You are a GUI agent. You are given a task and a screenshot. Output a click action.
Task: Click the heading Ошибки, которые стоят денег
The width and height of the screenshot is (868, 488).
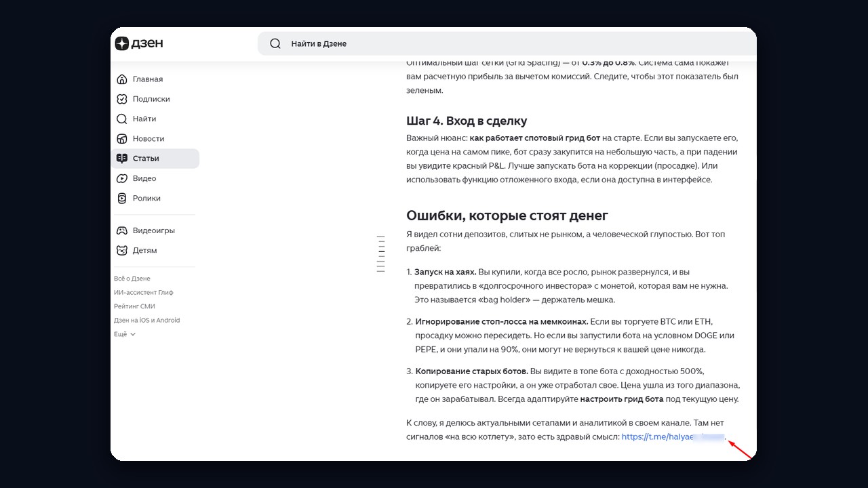(x=507, y=216)
